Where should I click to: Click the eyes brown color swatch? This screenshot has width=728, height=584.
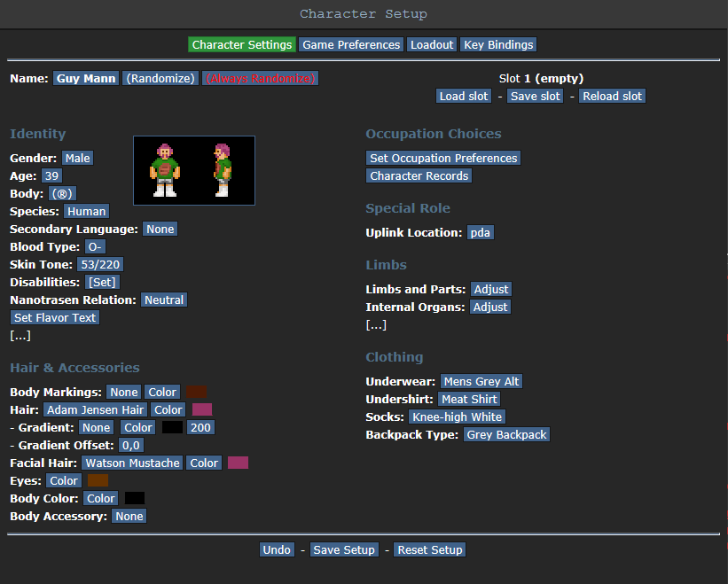[98, 480]
